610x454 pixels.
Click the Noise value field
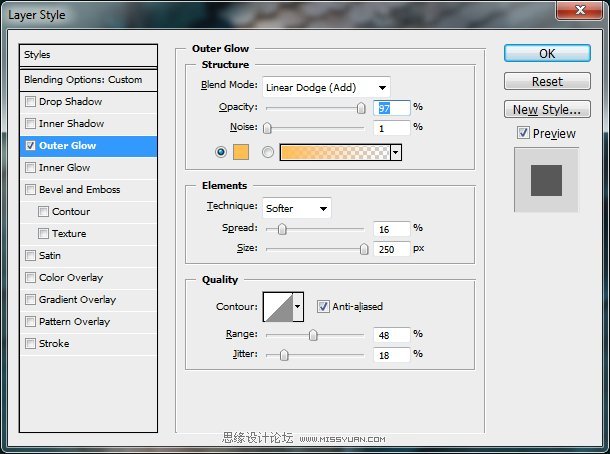coord(391,128)
